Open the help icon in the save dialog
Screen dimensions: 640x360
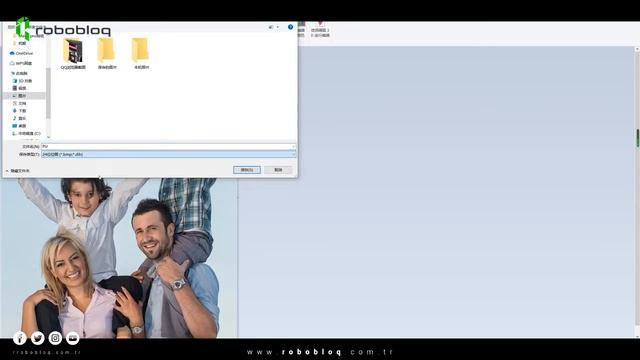(x=290, y=27)
